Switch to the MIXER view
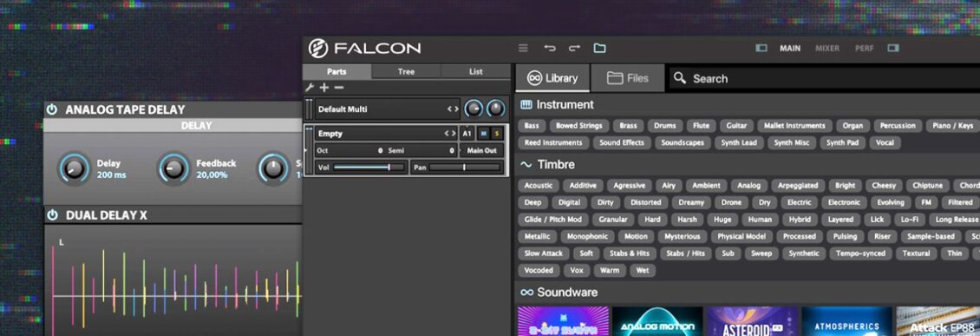 [x=827, y=48]
